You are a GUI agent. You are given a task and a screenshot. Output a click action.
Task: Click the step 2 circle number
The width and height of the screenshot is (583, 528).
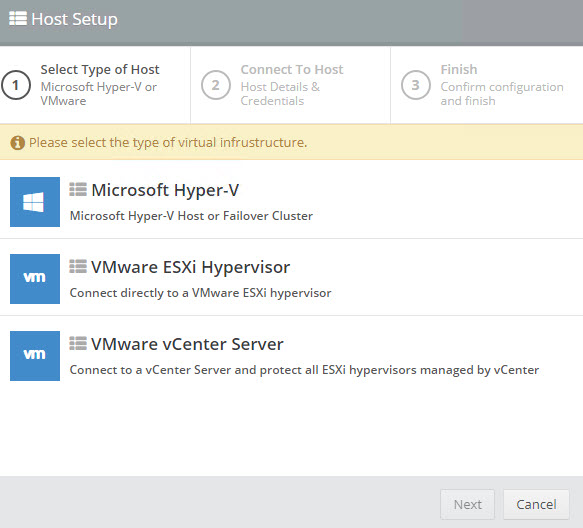click(216, 85)
